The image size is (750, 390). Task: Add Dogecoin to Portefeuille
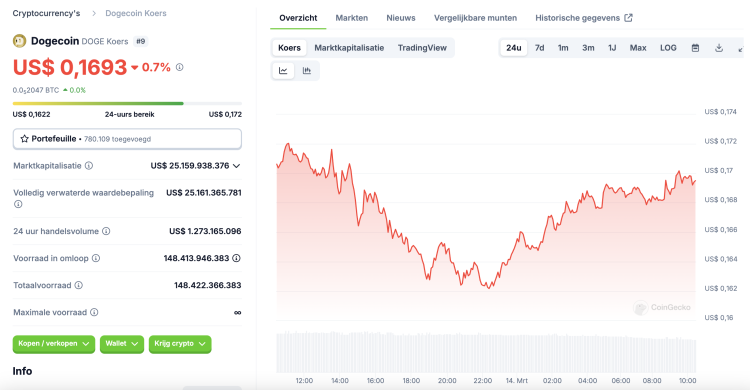pyautogui.click(x=127, y=139)
